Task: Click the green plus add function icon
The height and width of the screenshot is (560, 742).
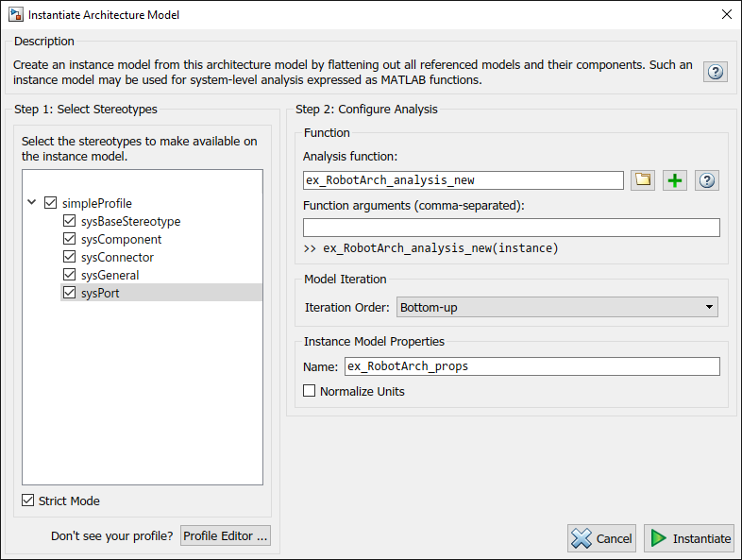Action: click(674, 180)
